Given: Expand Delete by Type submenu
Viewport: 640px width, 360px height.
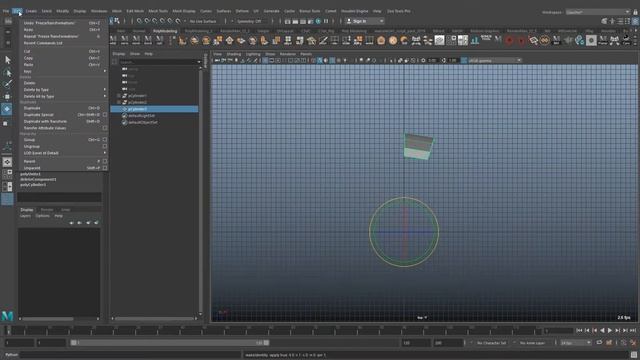Looking at the screenshot, I should [x=105, y=89].
